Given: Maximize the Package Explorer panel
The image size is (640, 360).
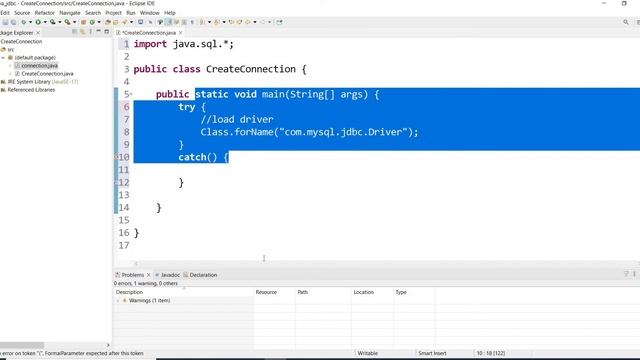Looking at the screenshot, I should (107, 31).
